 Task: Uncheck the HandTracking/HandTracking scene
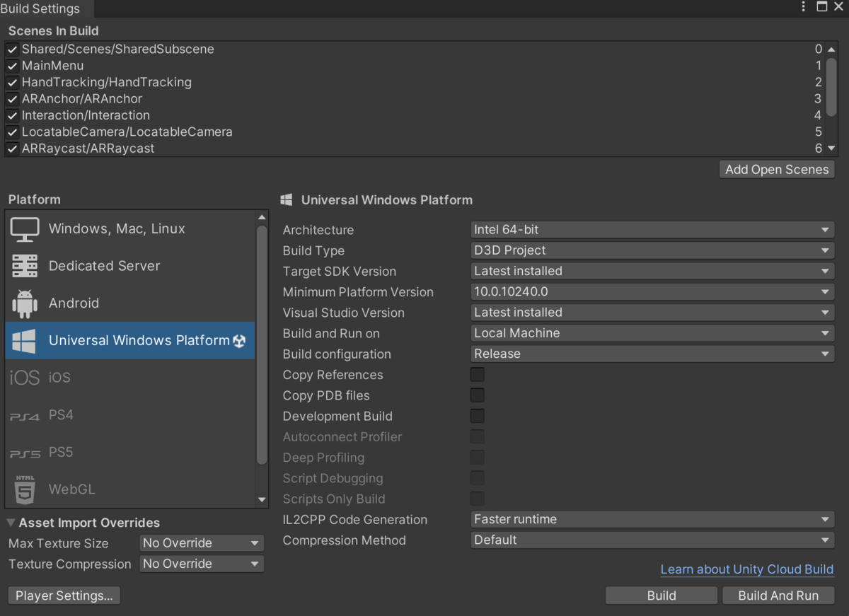point(12,83)
